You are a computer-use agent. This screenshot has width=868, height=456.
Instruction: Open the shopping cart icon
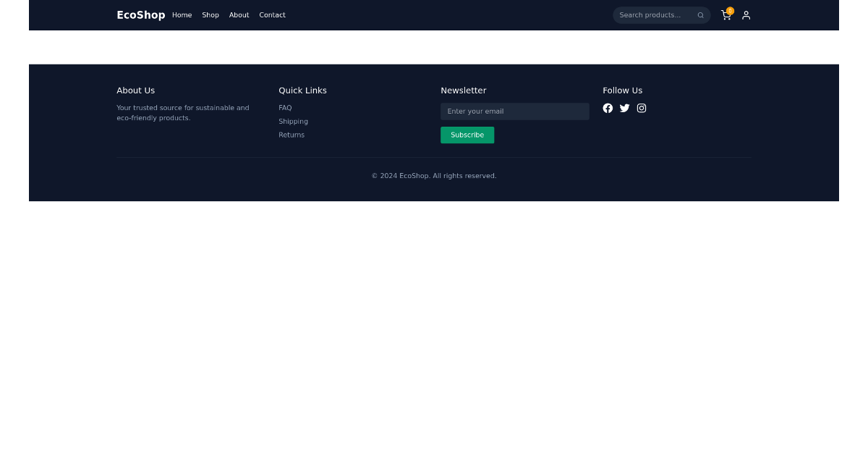click(726, 14)
